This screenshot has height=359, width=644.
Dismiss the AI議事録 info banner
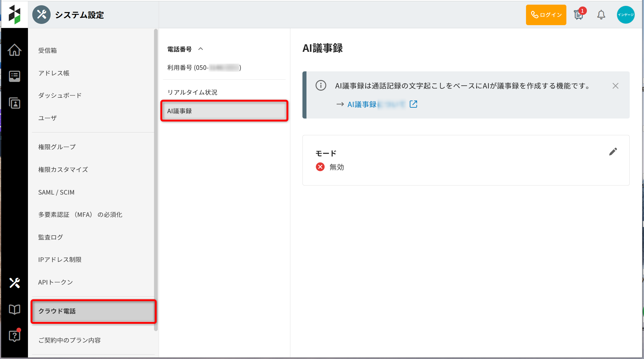(x=615, y=86)
